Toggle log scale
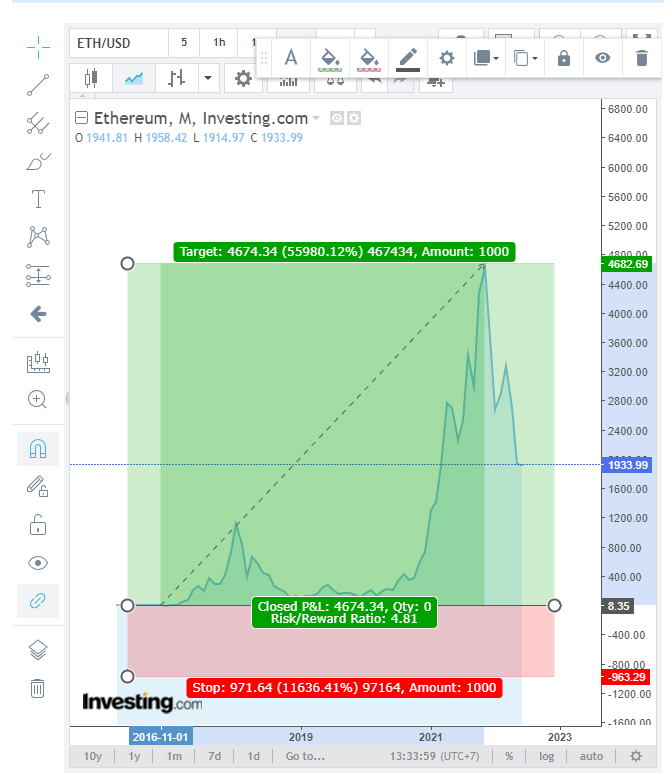Image resolution: width=664 pixels, height=774 pixels. 546,756
